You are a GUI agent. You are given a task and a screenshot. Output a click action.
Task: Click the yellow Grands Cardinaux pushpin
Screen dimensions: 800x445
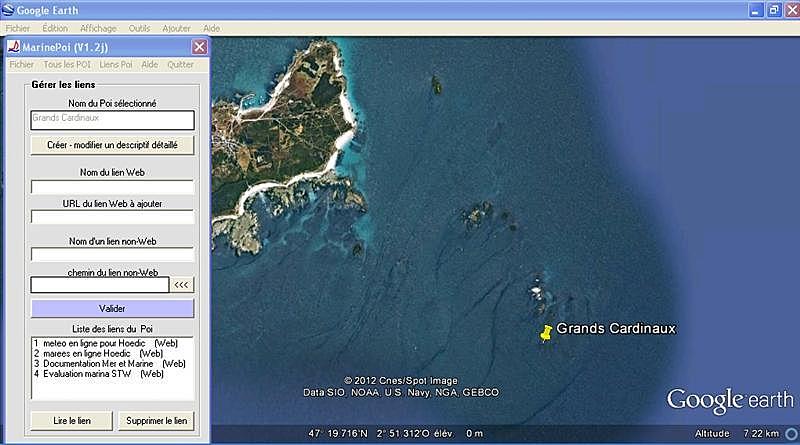click(x=546, y=334)
